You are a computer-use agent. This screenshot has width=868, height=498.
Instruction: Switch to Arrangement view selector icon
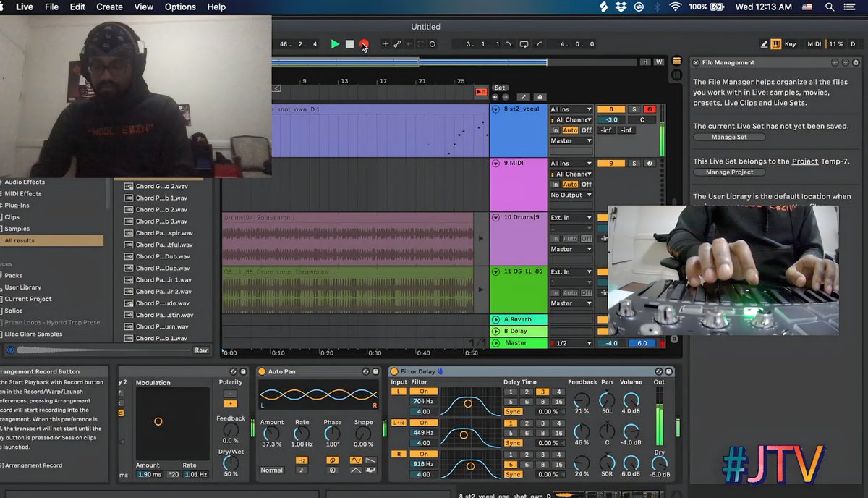pyautogui.click(x=677, y=61)
